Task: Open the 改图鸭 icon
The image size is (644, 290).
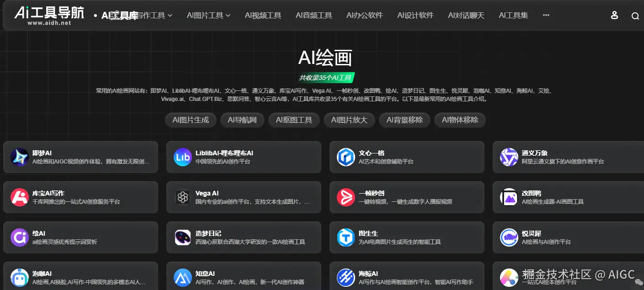Action: (509, 197)
